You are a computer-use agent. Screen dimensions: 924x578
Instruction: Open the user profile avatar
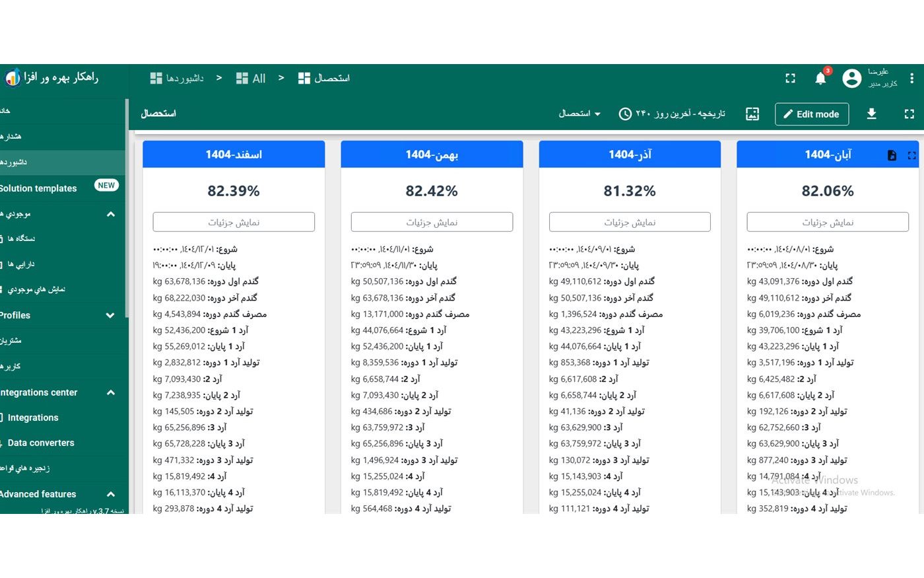(852, 78)
